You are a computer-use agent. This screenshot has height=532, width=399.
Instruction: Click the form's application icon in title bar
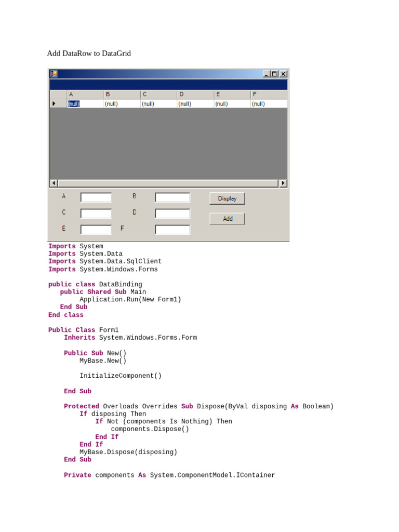coord(54,74)
